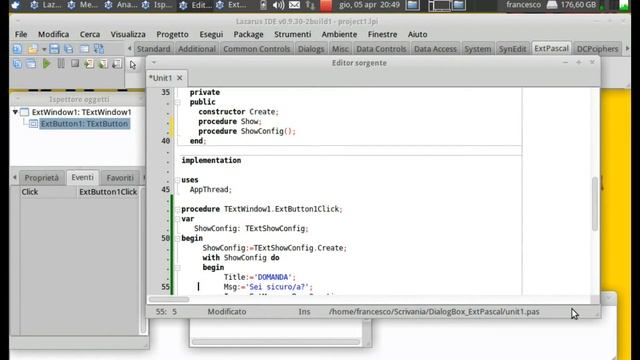Select ExtWindow1: TExtWindow1 in object tree
Screen dimensions: 640x360
pos(81,112)
